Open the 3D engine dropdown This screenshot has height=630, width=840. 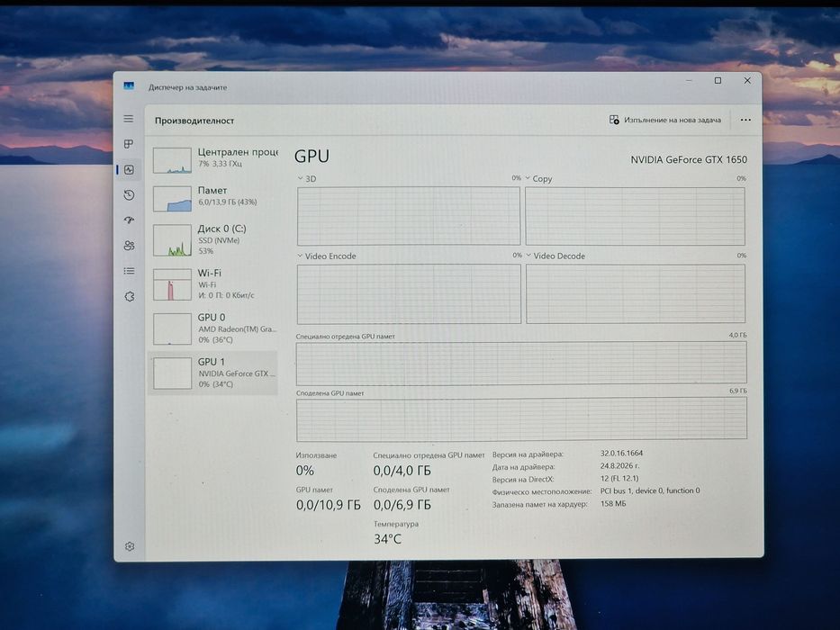pyautogui.click(x=300, y=178)
